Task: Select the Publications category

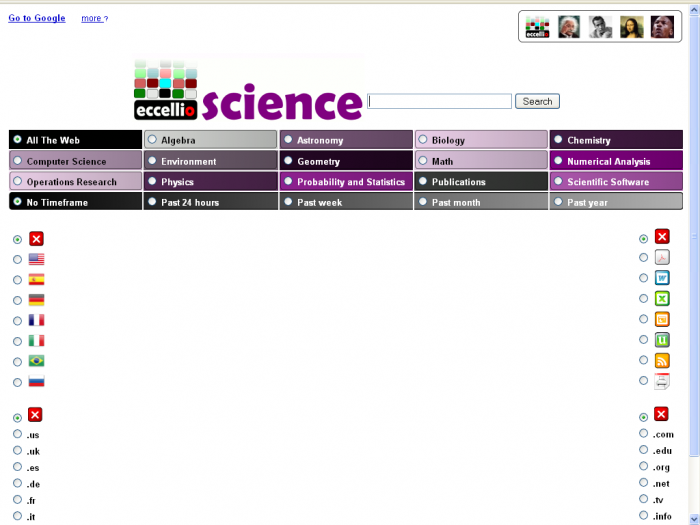Action: click(x=481, y=182)
